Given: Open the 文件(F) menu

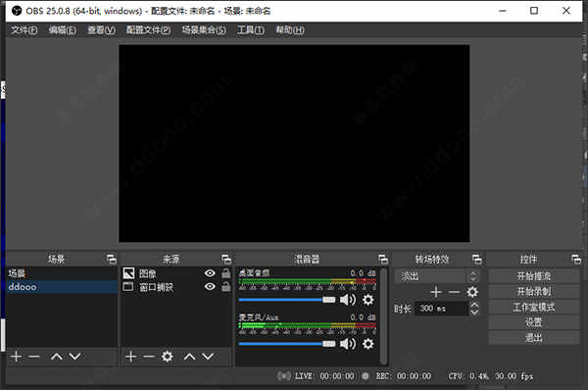Looking at the screenshot, I should point(24,30).
